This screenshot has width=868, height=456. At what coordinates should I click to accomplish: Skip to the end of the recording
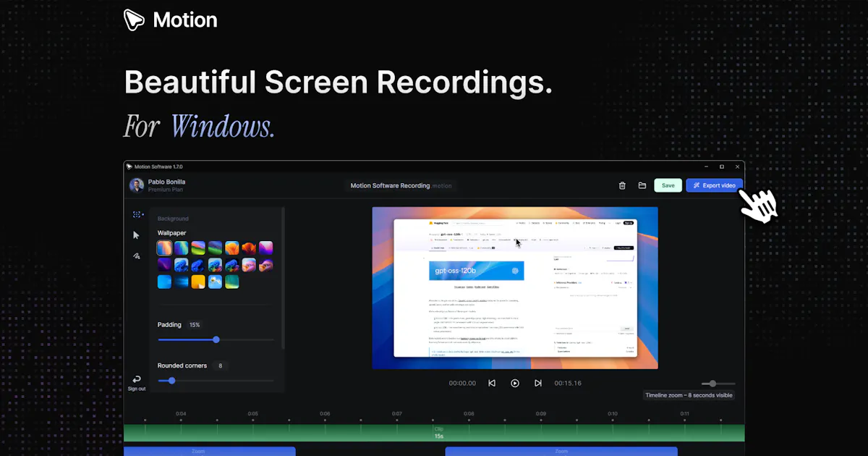pos(538,383)
